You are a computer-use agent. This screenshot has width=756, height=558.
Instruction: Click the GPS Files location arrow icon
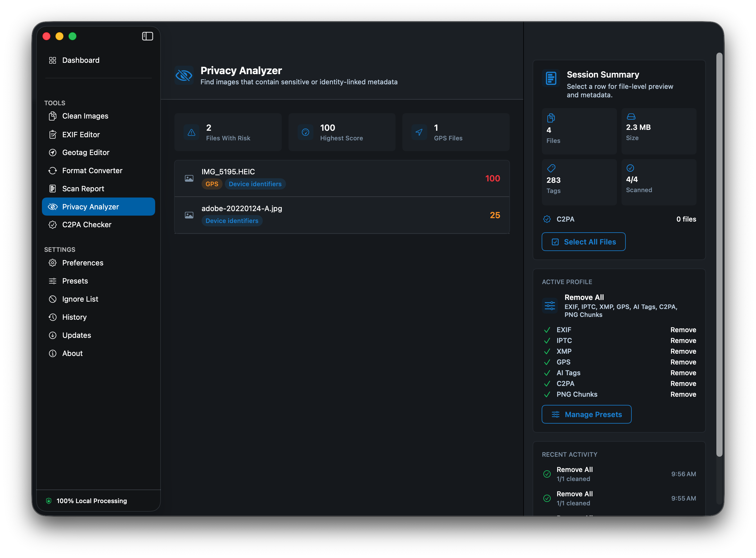coord(419,132)
